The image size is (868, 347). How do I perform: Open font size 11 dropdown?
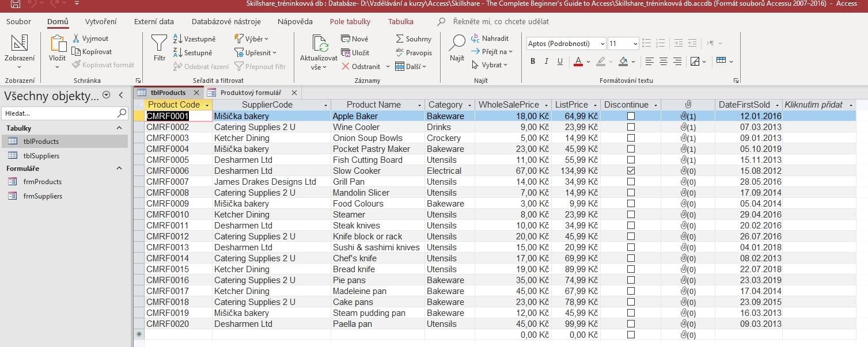(x=635, y=44)
